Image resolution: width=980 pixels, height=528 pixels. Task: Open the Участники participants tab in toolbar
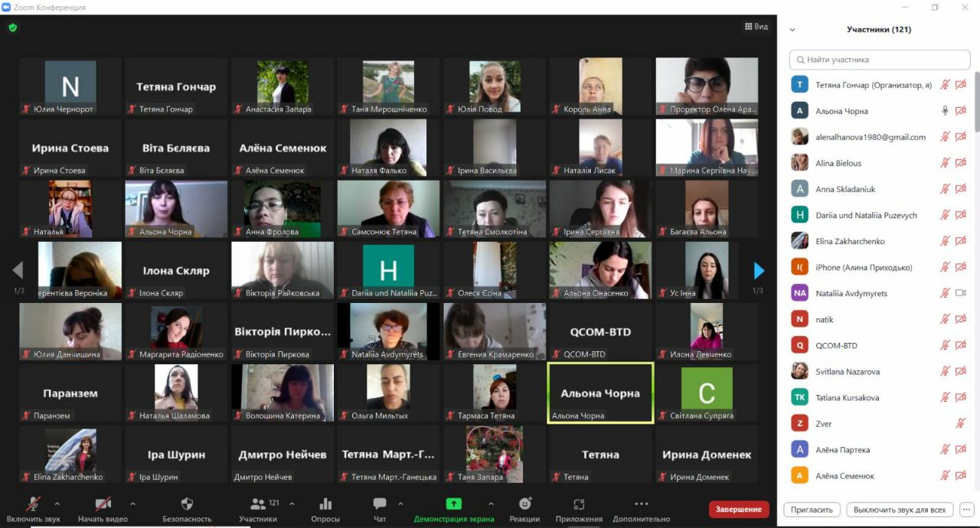tap(258, 504)
